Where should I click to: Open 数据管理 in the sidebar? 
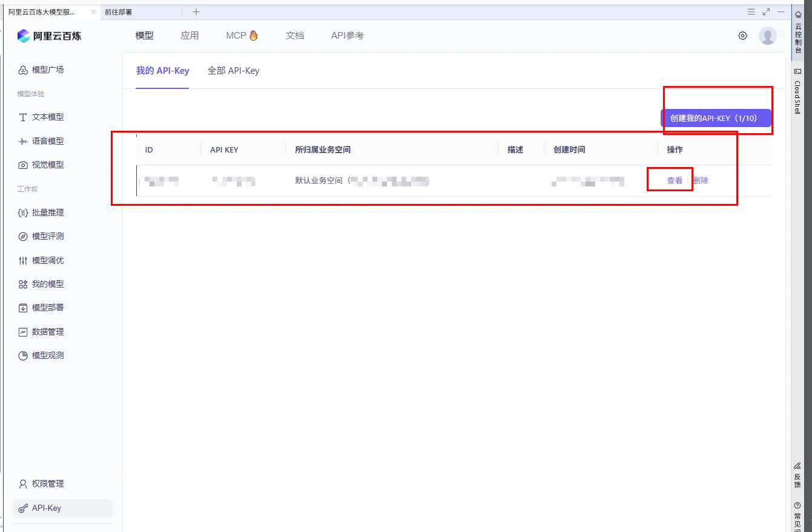point(41,332)
